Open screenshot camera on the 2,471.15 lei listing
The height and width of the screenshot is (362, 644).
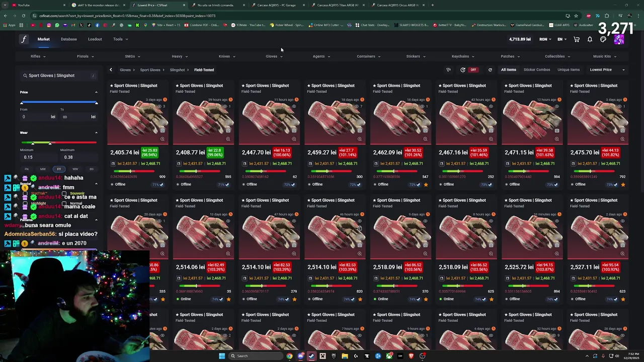(556, 131)
